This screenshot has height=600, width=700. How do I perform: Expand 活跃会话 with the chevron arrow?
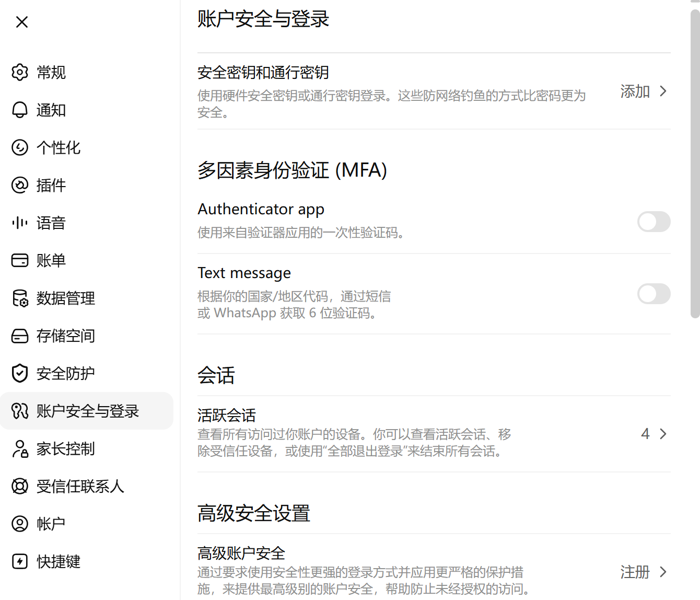click(663, 434)
